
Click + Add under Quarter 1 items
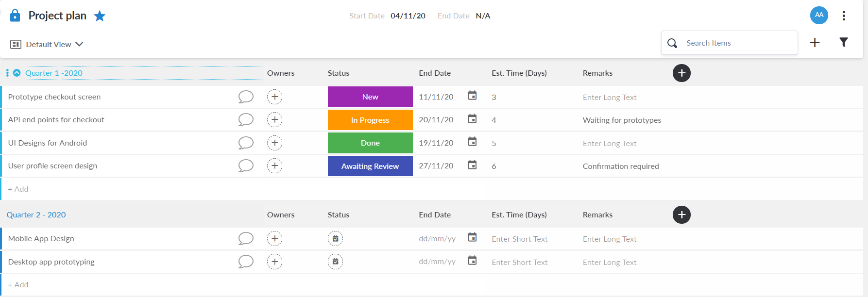[18, 189]
